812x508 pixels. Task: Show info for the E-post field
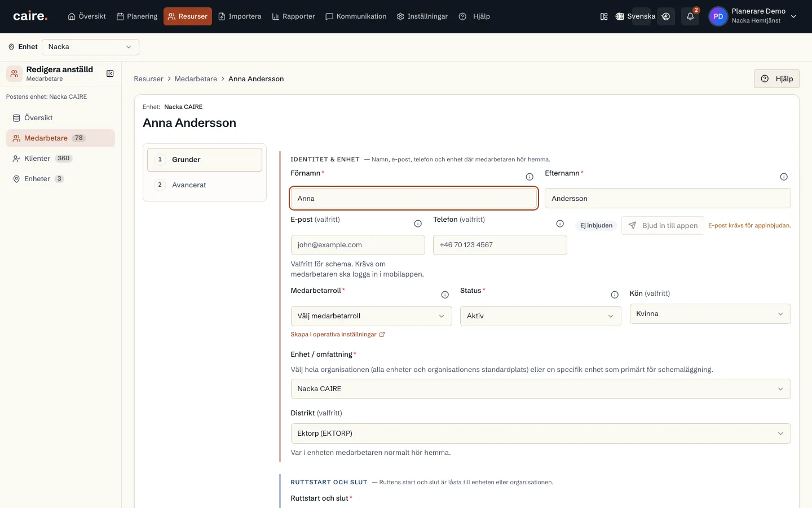point(418,224)
